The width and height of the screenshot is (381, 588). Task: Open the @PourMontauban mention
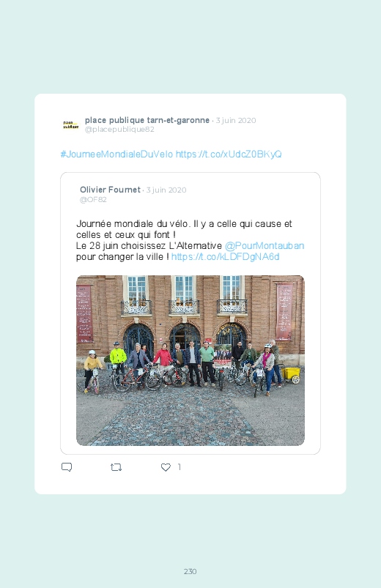[x=265, y=245]
